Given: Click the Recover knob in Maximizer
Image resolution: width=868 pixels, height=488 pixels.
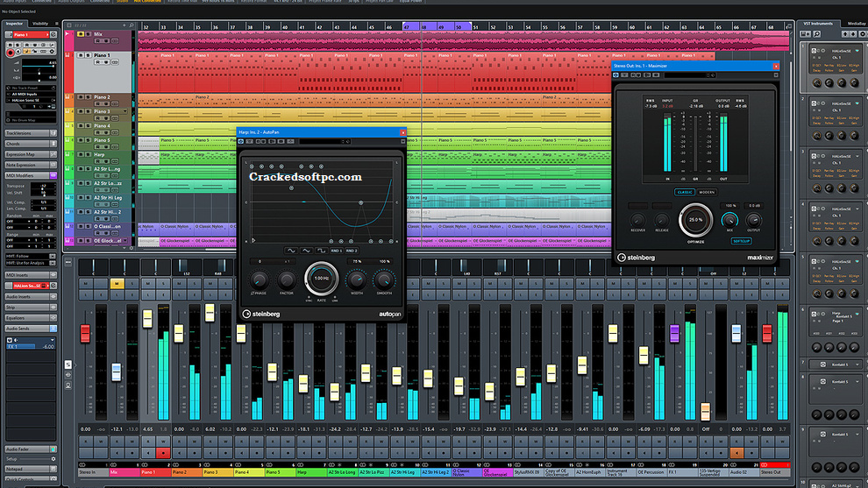Looking at the screenshot, I should pos(637,221).
